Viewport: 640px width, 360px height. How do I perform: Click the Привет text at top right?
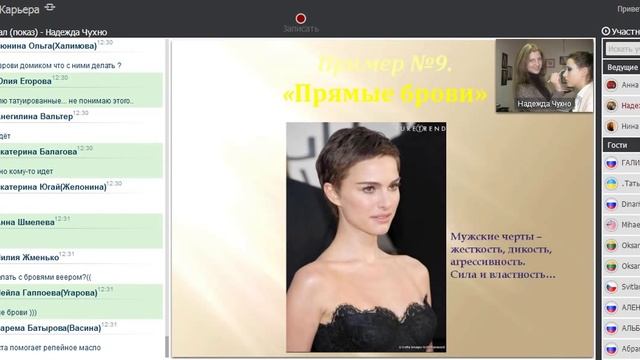click(629, 9)
